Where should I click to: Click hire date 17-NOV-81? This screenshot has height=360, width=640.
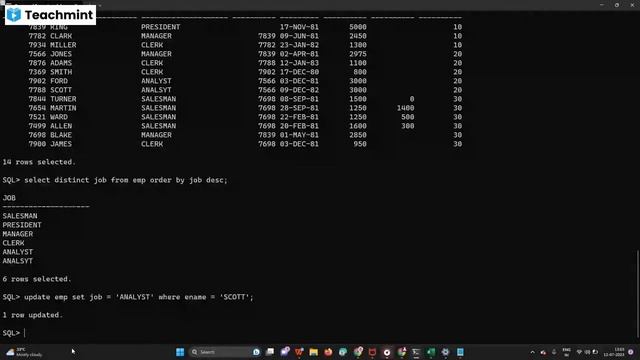click(299, 27)
